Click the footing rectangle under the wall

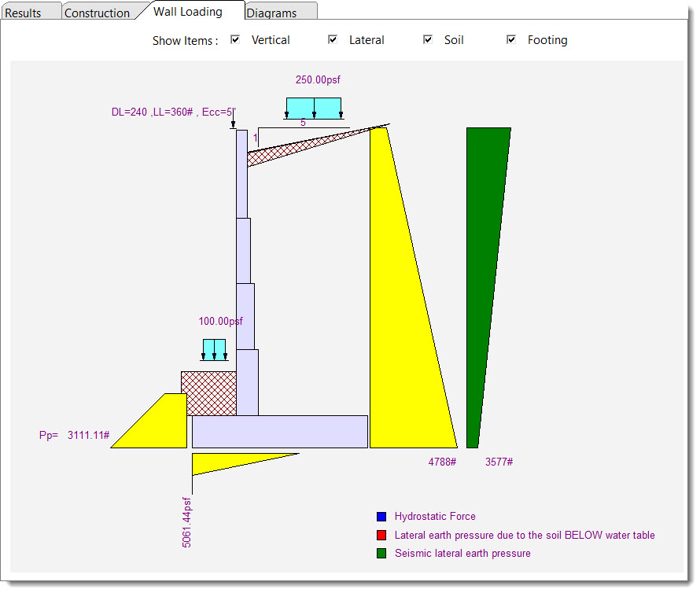pos(279,432)
